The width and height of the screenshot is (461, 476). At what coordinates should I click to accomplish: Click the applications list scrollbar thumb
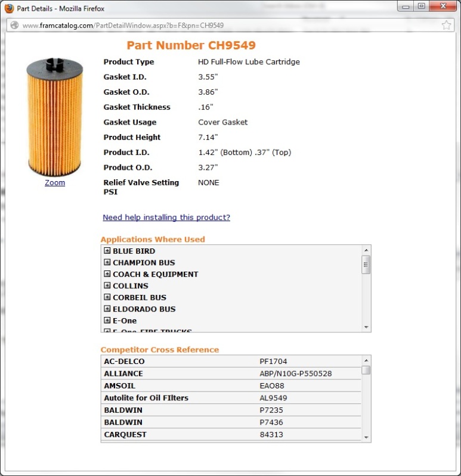[x=366, y=265]
